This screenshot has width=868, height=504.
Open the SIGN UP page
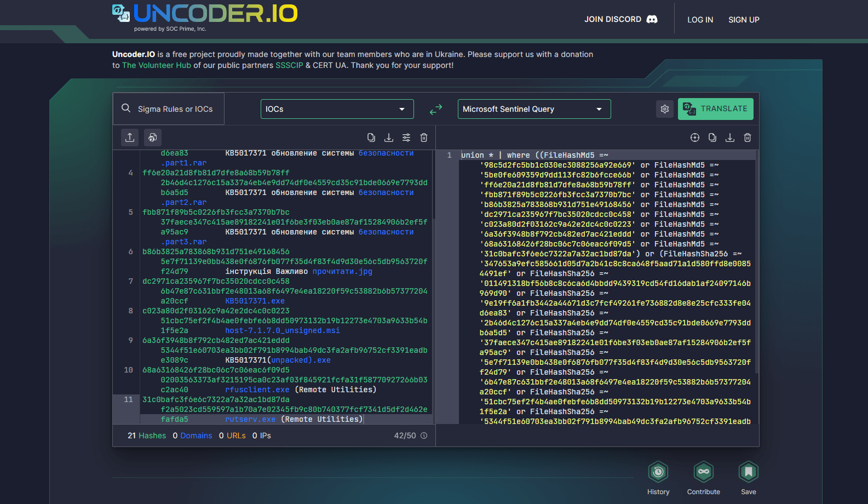[744, 20]
